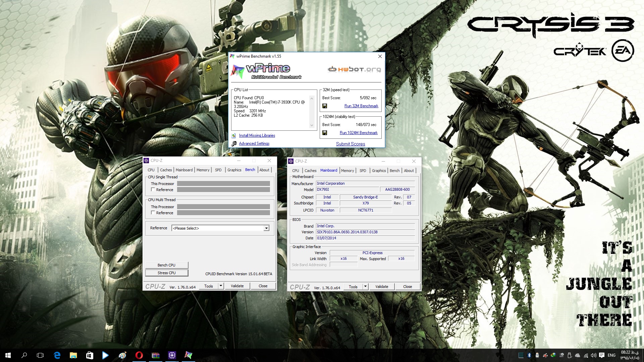Open the Reference 'Please Select' dropdown
This screenshot has width=644, height=362.
[x=220, y=228]
